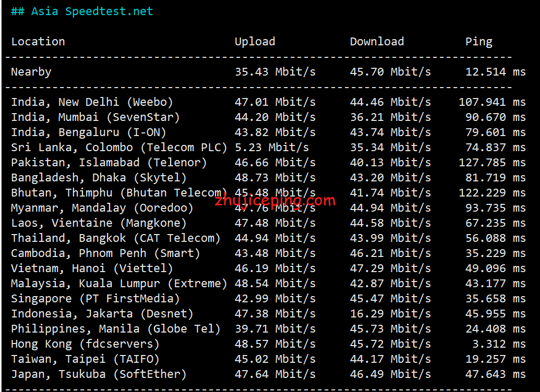Select Phnom Penh download "46.21 Mbit/s"
540x392 pixels.
[390, 254]
